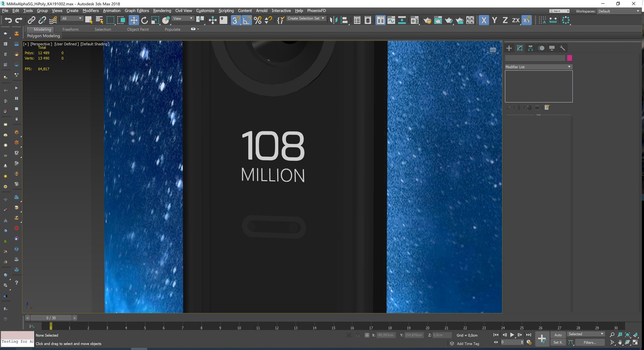Image resolution: width=644 pixels, height=350 pixels.
Task: Open the key Filters... button
Action: point(590,342)
